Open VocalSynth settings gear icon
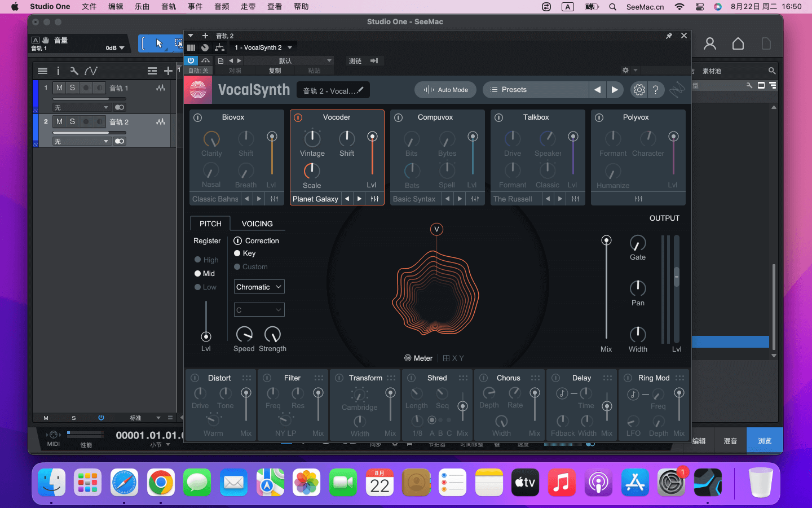Screen dimensions: 812x508 coord(639,90)
